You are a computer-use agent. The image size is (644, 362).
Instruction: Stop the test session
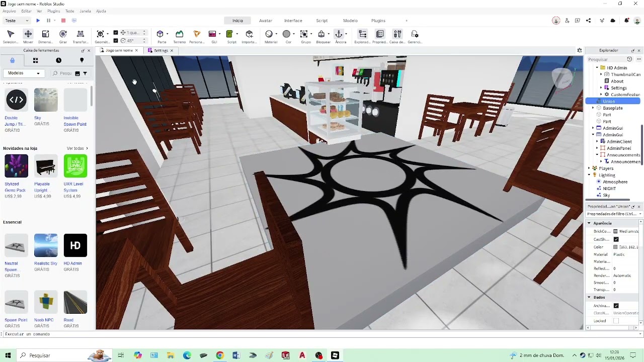coord(63,21)
